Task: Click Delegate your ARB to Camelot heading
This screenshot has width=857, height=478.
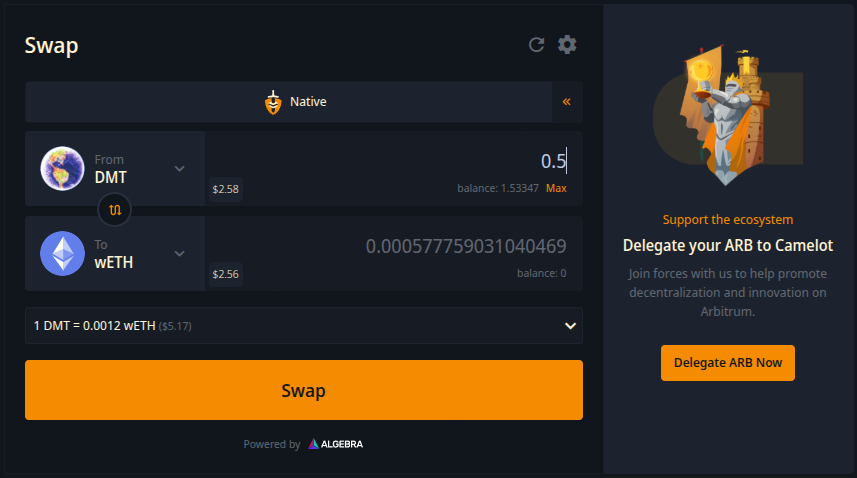Action: (727, 245)
